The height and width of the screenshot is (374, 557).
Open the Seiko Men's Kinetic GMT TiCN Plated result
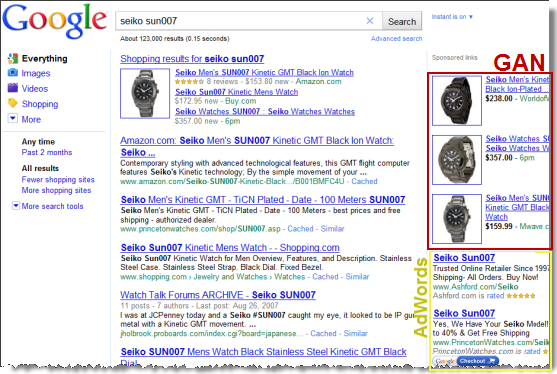(x=263, y=200)
